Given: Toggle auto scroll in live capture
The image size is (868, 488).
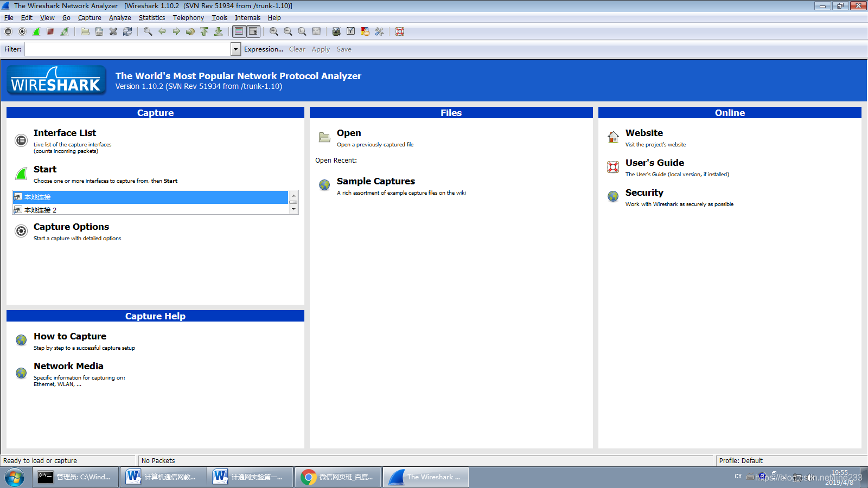Looking at the screenshot, I should [253, 31].
